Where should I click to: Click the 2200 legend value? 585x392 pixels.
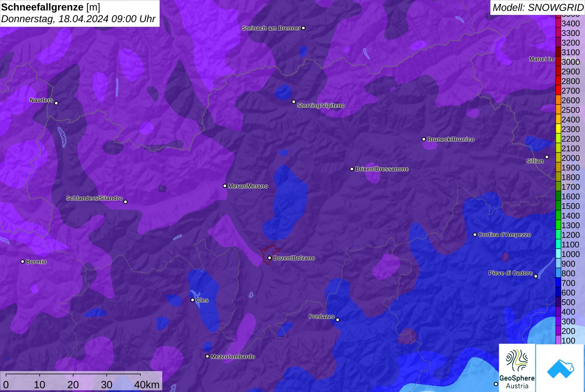[571, 139]
